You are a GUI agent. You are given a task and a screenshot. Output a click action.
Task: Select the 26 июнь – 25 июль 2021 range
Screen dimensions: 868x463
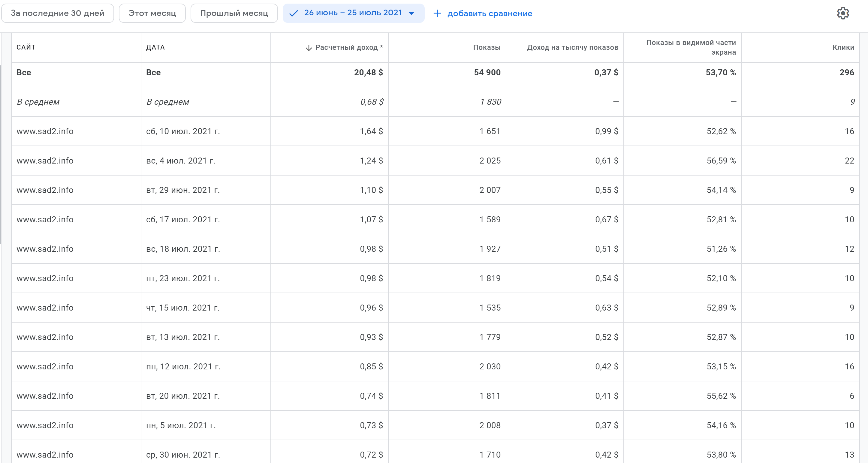353,13
